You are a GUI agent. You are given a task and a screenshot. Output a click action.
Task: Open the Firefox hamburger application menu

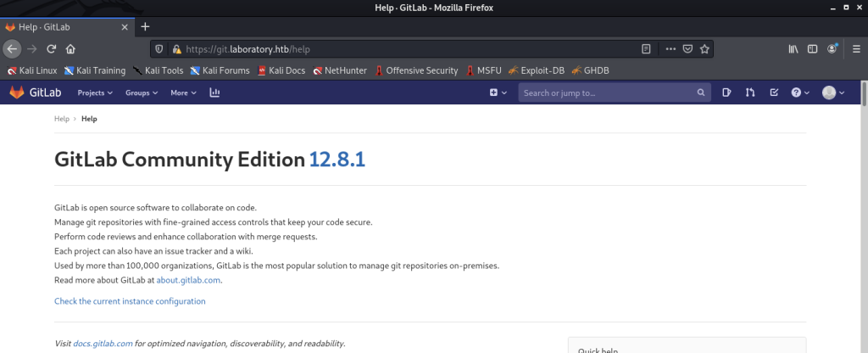click(x=854, y=49)
